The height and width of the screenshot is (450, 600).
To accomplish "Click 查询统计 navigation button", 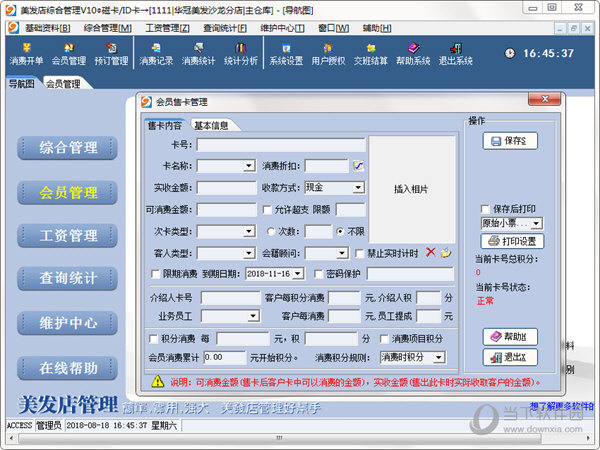I will click(67, 278).
